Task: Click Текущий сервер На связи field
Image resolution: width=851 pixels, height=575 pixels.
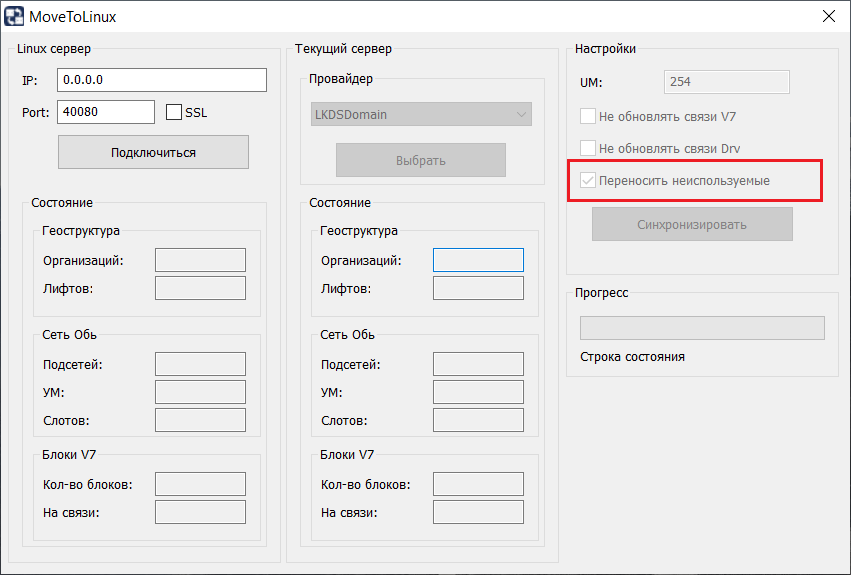Action: 478,512
